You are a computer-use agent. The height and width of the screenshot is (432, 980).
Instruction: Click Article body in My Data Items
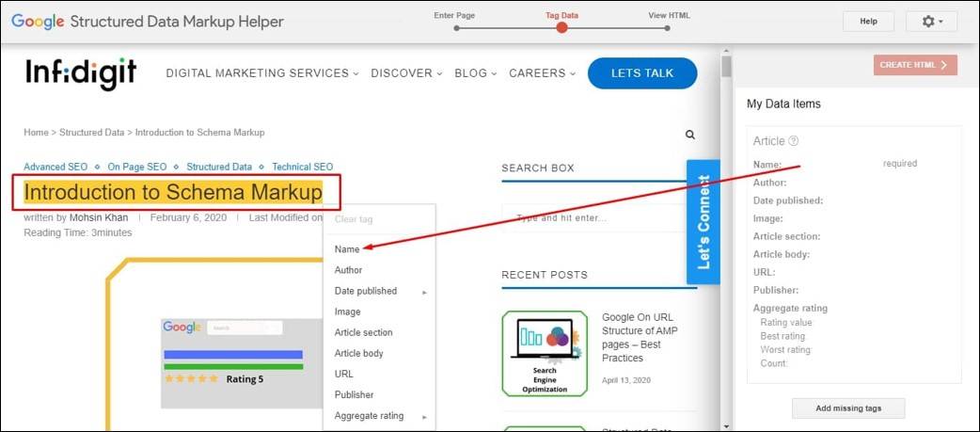[782, 254]
